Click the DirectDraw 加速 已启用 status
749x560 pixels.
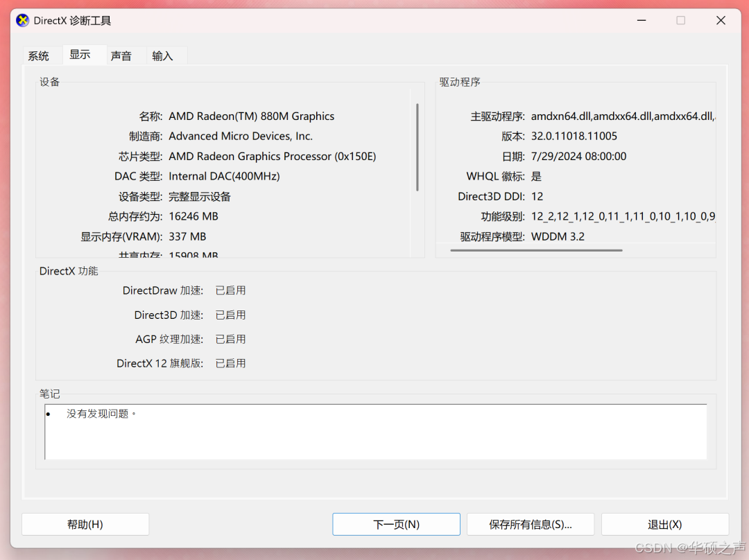[x=230, y=290]
